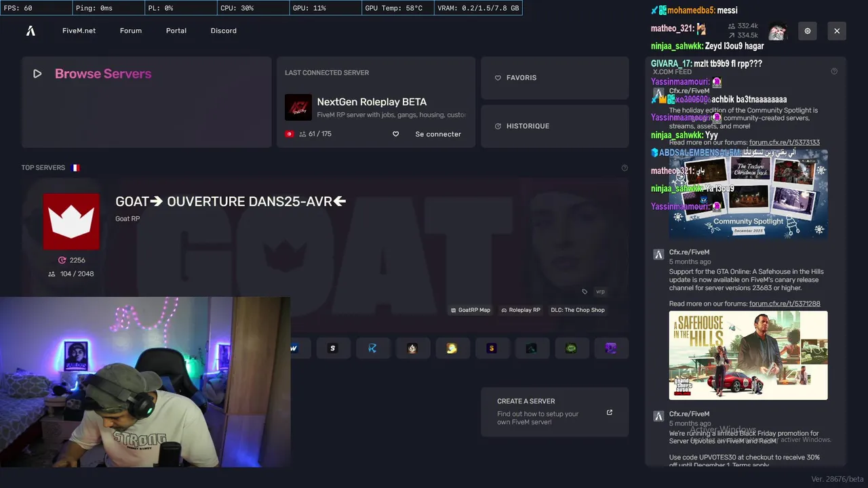The width and height of the screenshot is (868, 488).
Task: Click the Create a Server card
Action: [x=555, y=412]
